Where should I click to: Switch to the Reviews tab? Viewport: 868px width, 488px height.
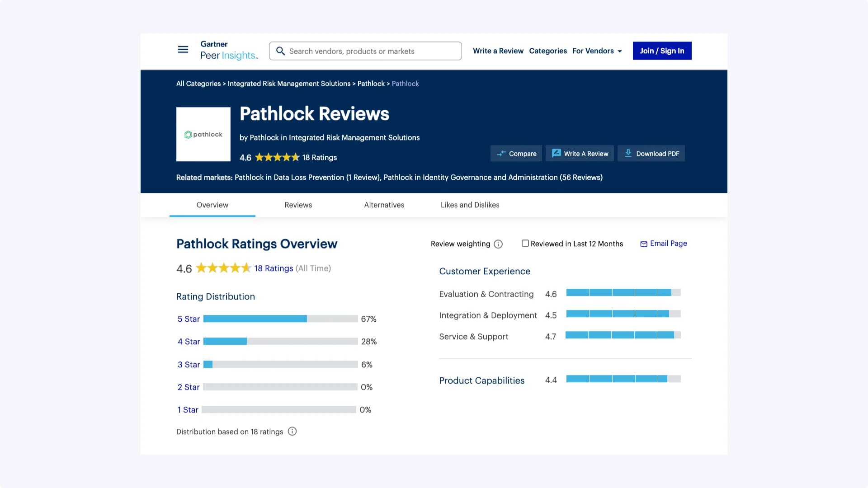[x=298, y=205]
